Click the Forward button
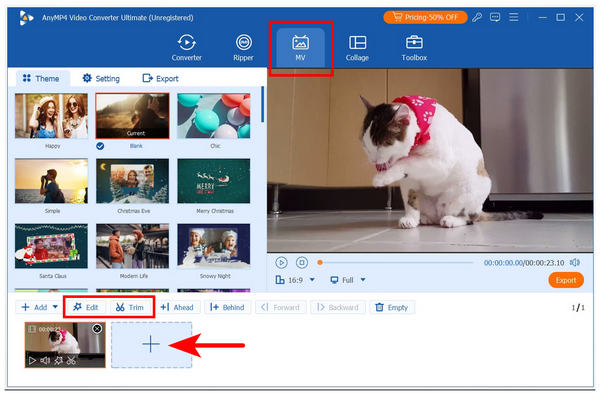Image resolution: width=600 pixels, height=395 pixels. click(x=280, y=307)
